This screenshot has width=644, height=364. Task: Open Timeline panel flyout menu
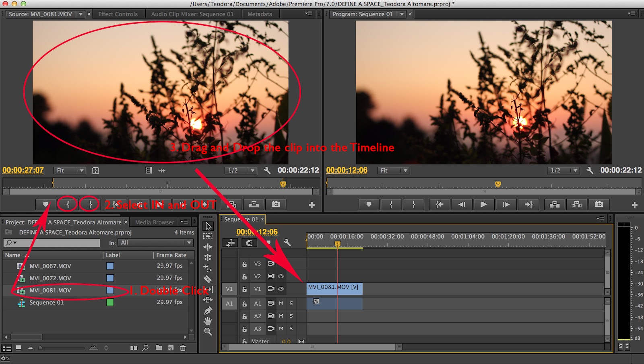(x=600, y=219)
